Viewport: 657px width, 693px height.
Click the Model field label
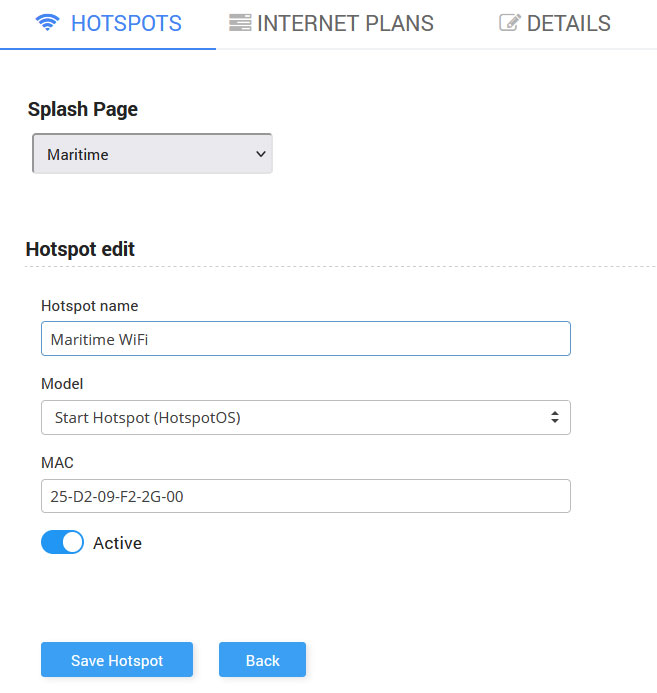pyautogui.click(x=62, y=384)
